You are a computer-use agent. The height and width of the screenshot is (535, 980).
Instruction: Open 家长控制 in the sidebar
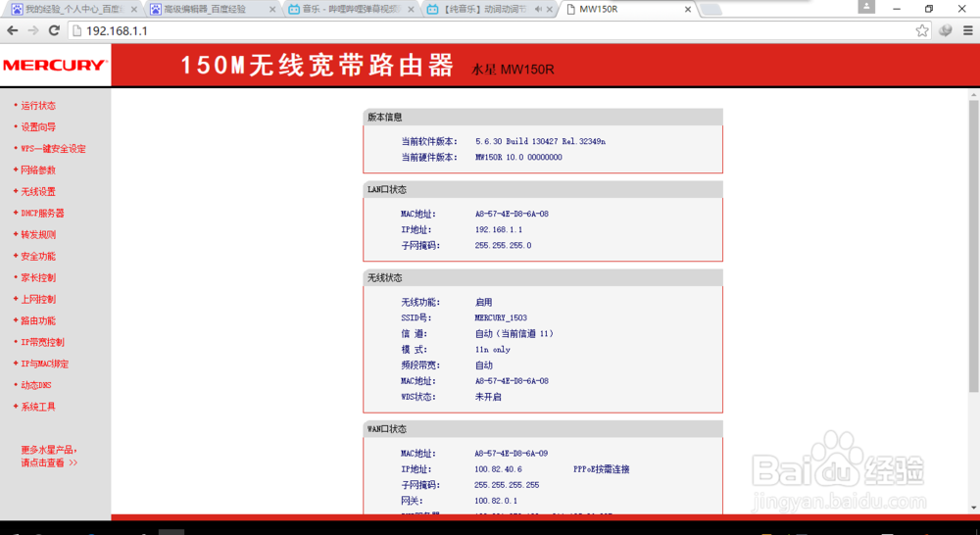[38, 277]
